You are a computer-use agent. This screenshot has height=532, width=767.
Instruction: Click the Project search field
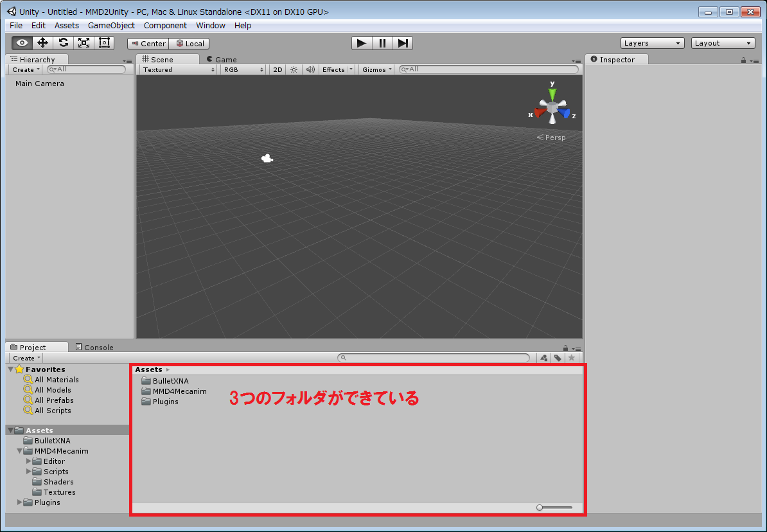[434, 358]
